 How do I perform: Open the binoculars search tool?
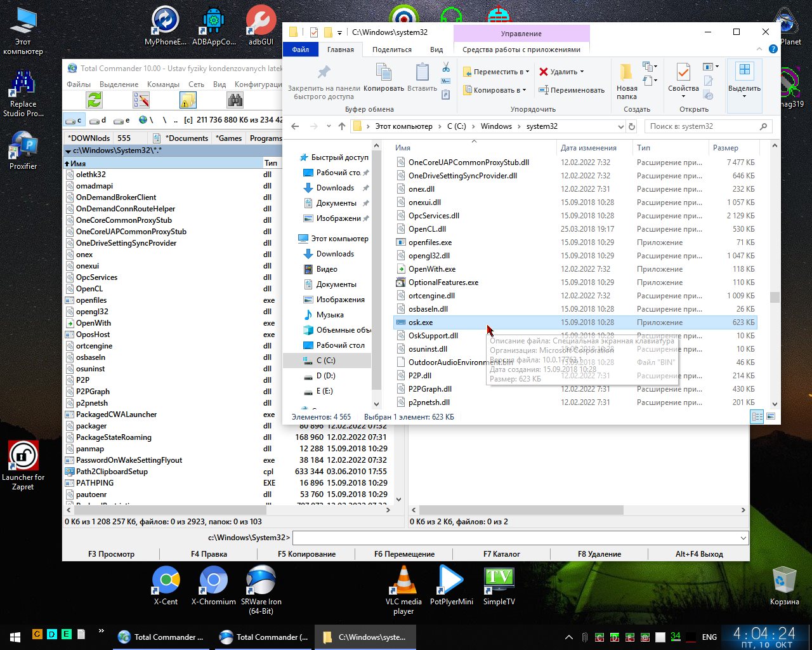(x=235, y=100)
